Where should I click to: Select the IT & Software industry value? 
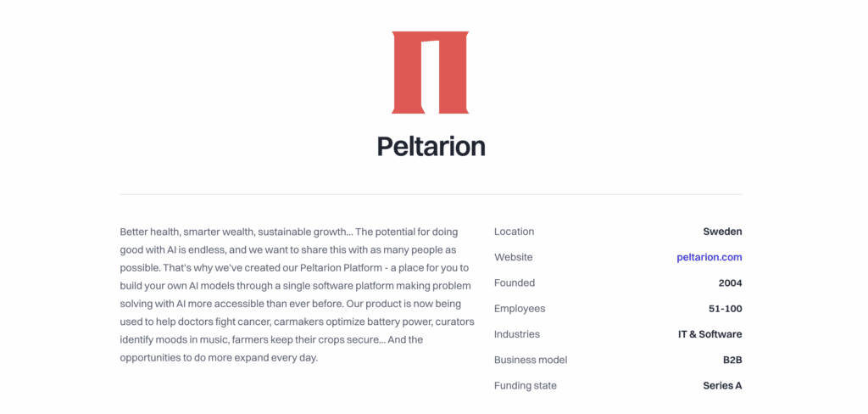709,334
